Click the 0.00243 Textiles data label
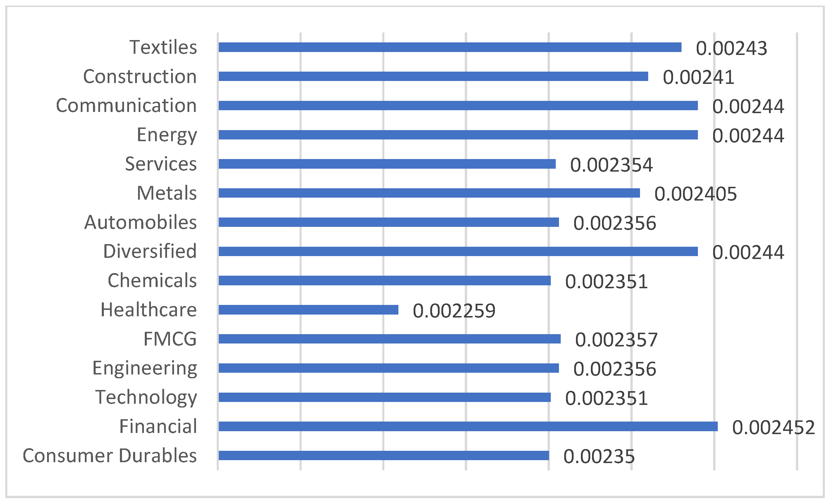 point(731,48)
